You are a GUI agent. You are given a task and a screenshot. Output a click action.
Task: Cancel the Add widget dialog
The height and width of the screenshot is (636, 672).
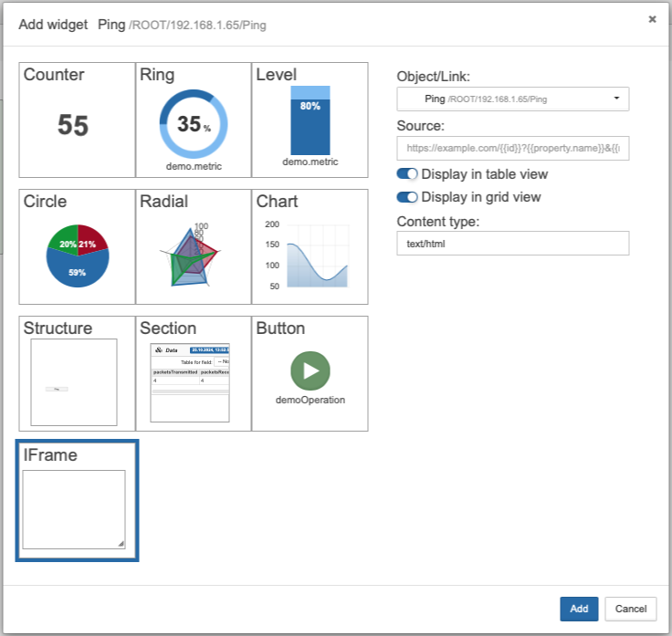click(630, 609)
